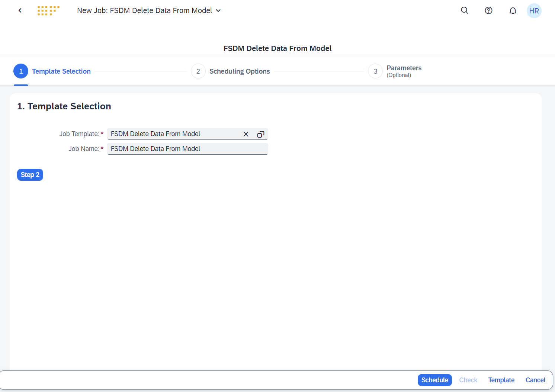The height and width of the screenshot is (392, 555).
Task: Click the Schedule button
Action: point(434,380)
